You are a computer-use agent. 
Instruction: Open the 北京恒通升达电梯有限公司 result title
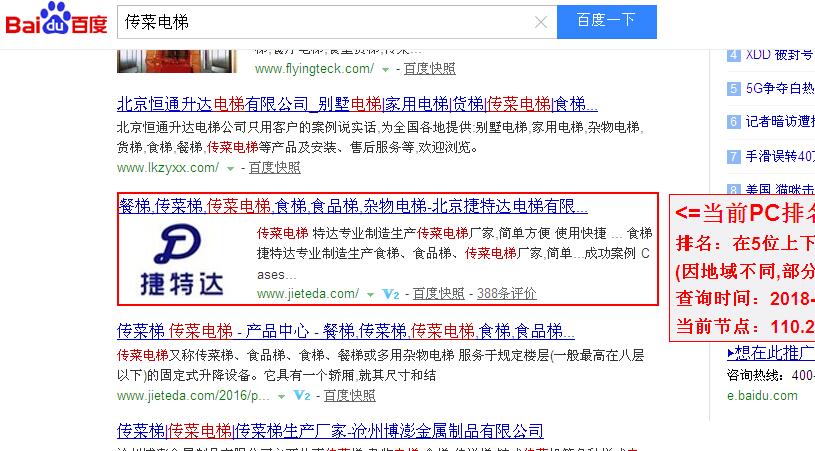(x=357, y=104)
